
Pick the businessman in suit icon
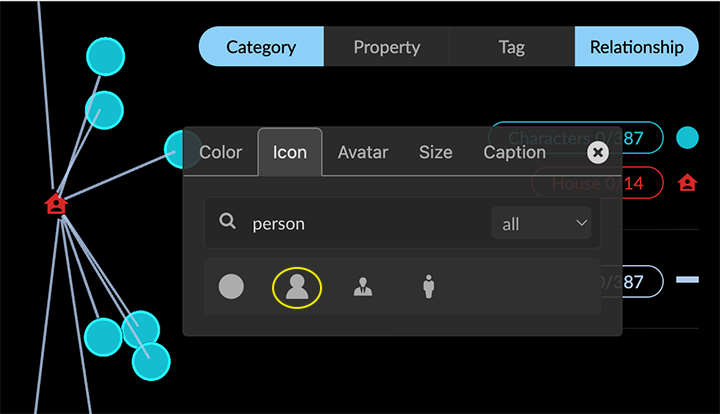click(x=363, y=288)
